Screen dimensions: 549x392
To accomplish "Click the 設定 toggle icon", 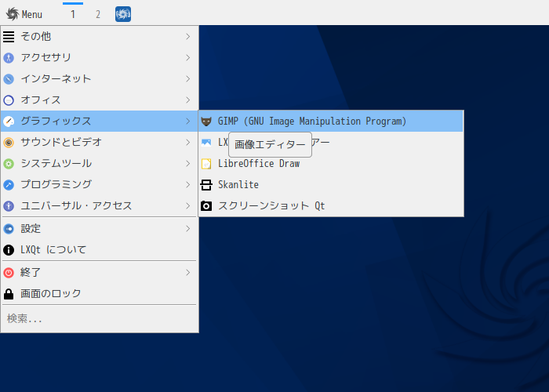I will (9, 229).
